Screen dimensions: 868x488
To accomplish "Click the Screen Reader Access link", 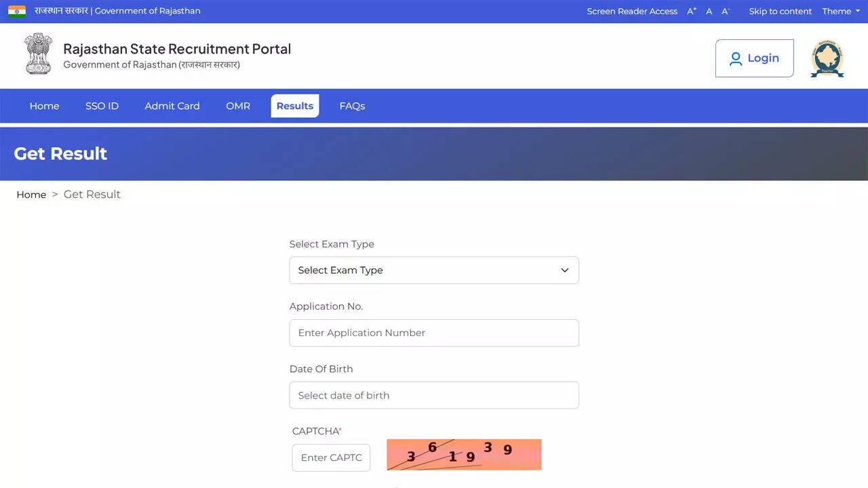I will [632, 11].
